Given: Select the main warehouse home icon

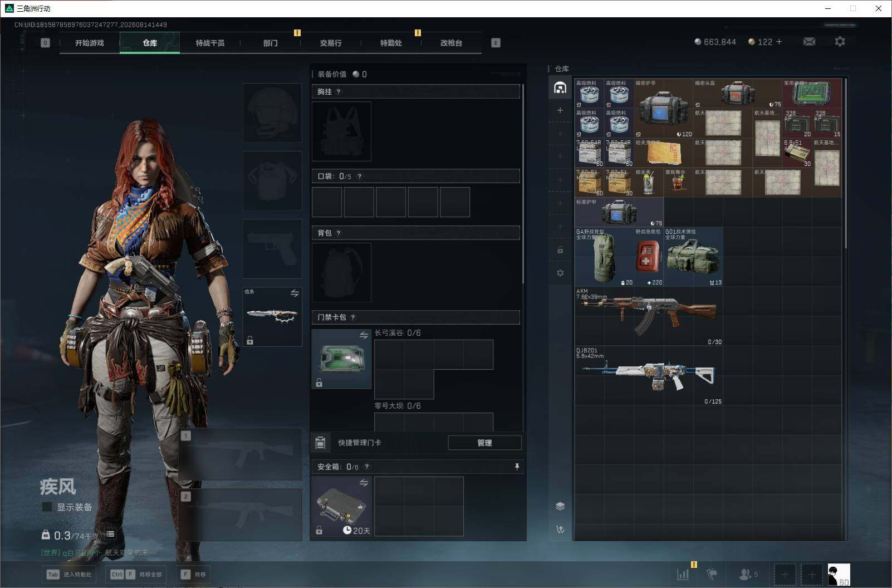Looking at the screenshot, I should [560, 87].
